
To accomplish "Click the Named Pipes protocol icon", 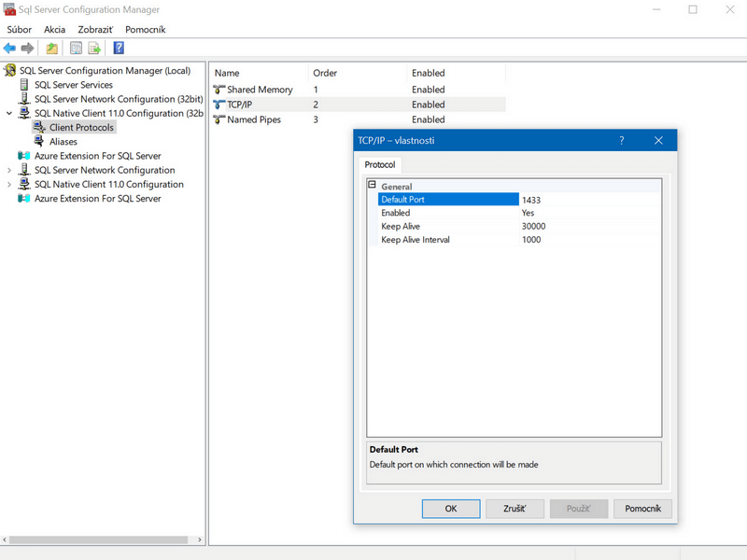I will pyautogui.click(x=219, y=119).
